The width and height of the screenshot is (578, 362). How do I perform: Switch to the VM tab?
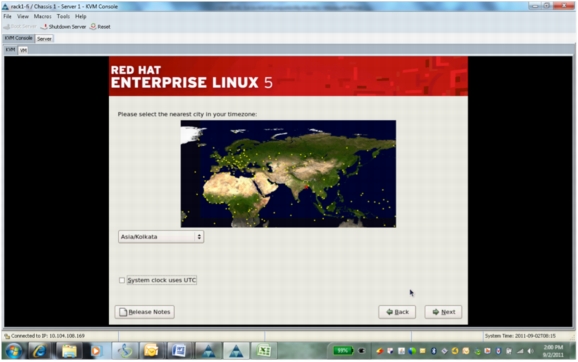(x=23, y=50)
